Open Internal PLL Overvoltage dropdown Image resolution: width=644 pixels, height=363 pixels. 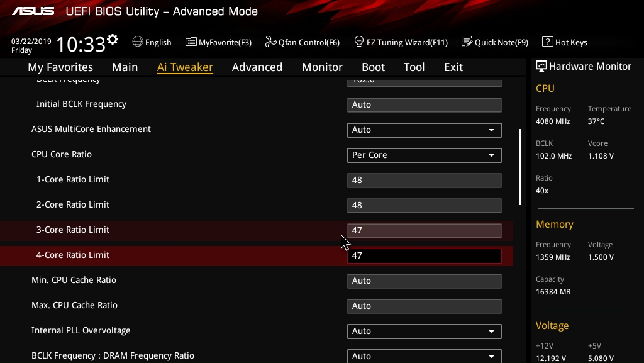425,332
